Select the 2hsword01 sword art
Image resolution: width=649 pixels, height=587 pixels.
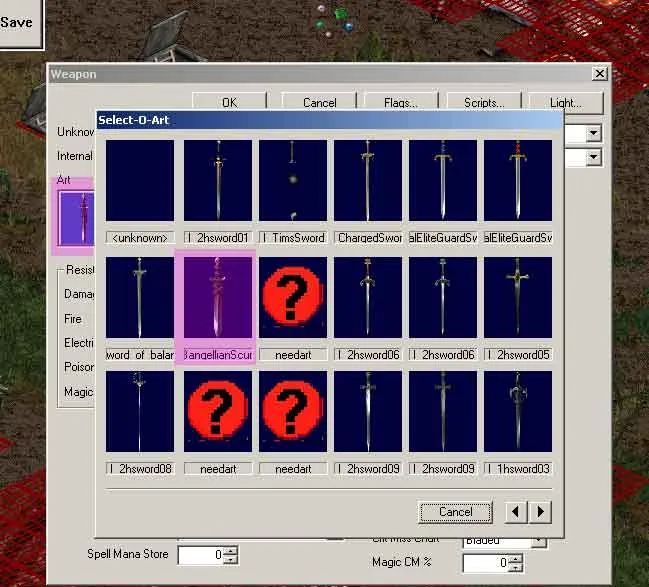coord(218,180)
